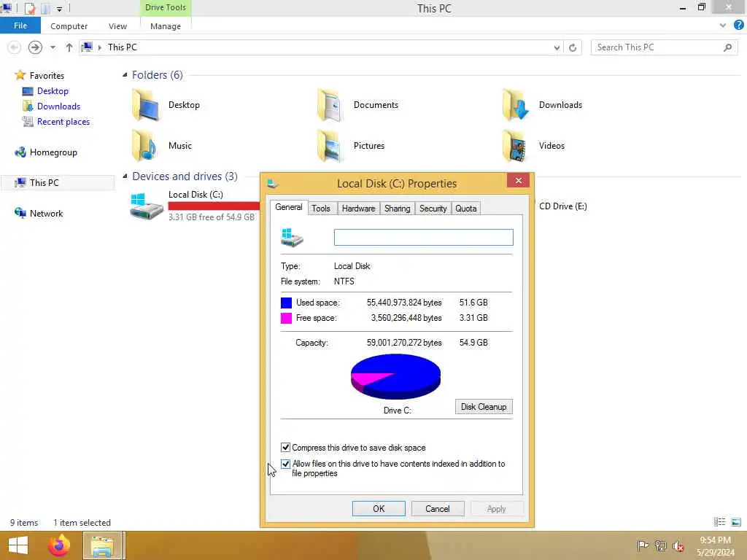
Task: Open Downloads link under Favorites
Action: point(58,106)
